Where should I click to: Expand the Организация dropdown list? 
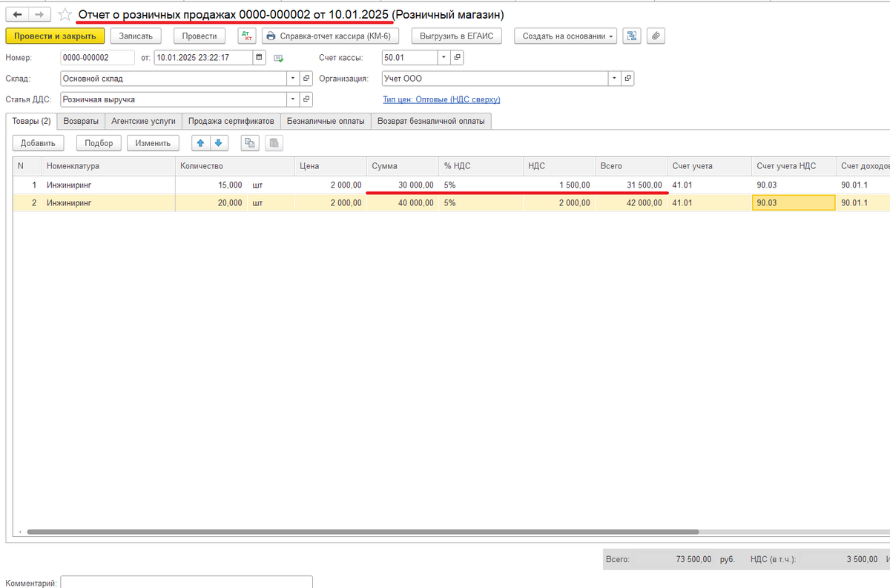(x=614, y=79)
